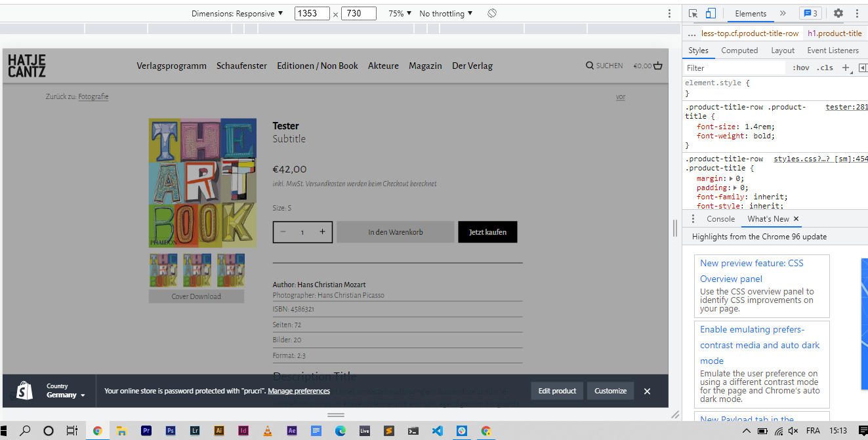Open the No throttling dropdown
868x440 pixels.
tap(446, 13)
